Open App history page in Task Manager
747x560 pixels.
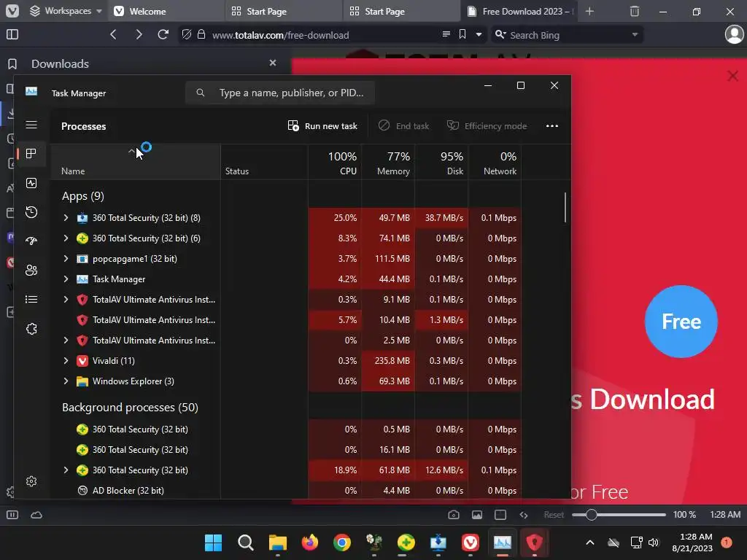click(x=31, y=212)
